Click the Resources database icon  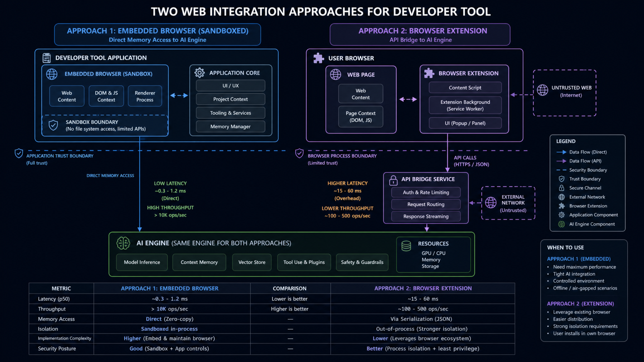406,246
